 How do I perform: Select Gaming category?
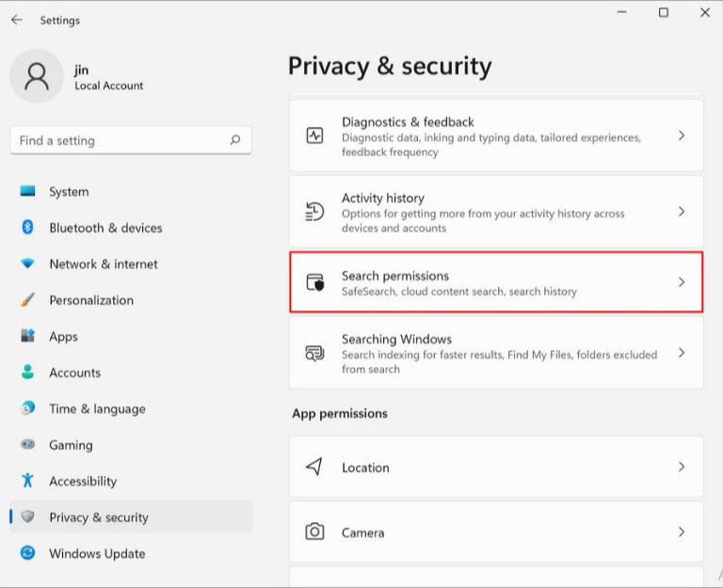131,444
